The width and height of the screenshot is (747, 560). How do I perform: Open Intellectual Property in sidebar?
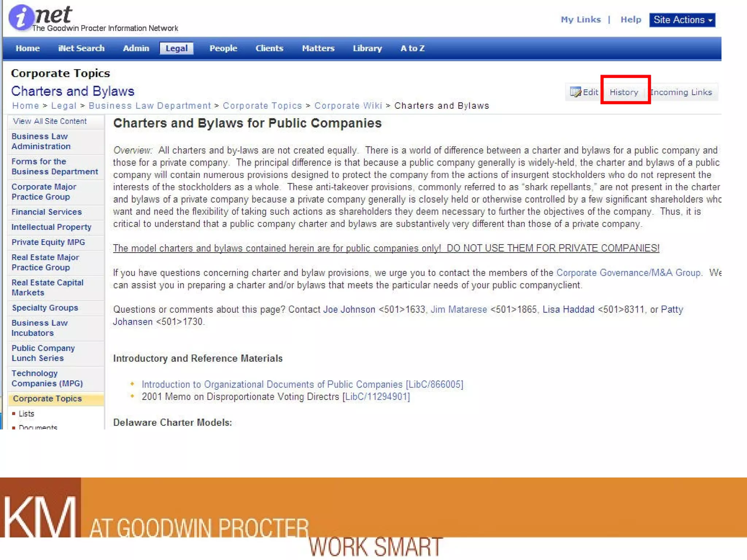51,227
